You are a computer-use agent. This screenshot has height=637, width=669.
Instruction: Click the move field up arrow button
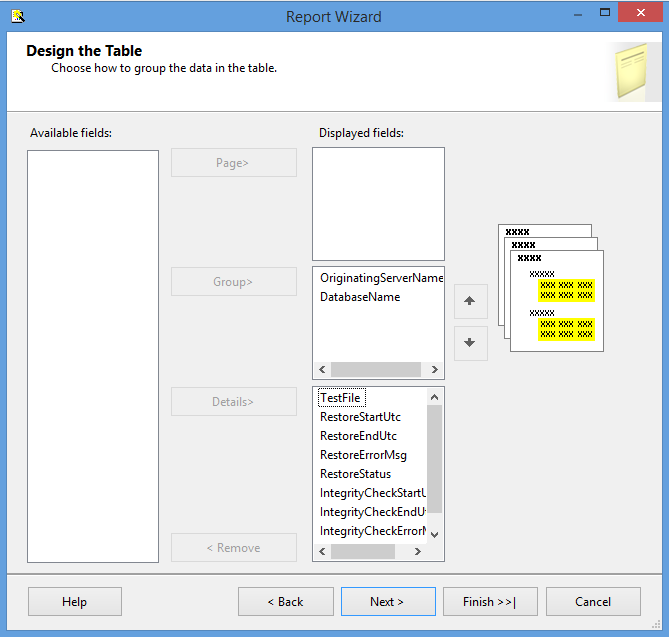471,301
